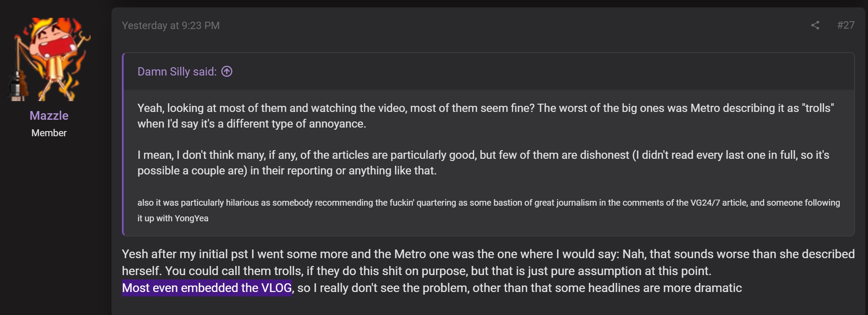
Task: Click the reply line starting 'Yesh after my initial'
Action: [x=488, y=254]
